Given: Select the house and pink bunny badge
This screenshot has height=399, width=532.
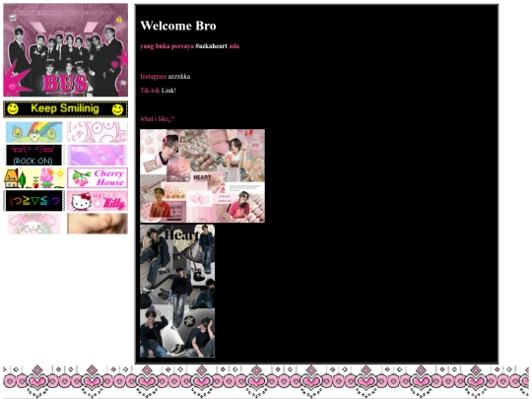Looking at the screenshot, I should click(x=33, y=177).
